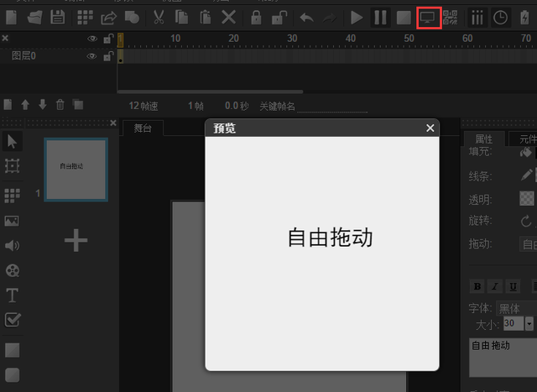Close the 预览 preview dialog
This screenshot has width=537, height=392.
coord(430,128)
